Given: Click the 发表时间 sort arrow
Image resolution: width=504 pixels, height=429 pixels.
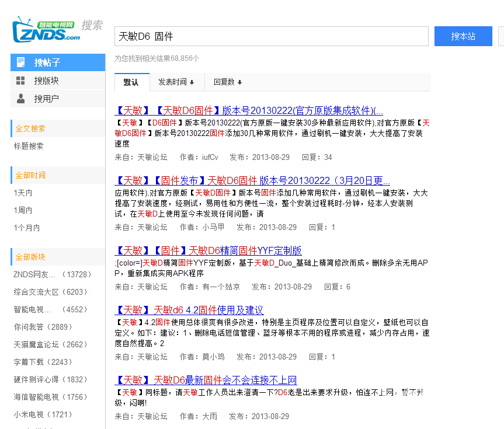Looking at the screenshot, I should pyautogui.click(x=192, y=82).
